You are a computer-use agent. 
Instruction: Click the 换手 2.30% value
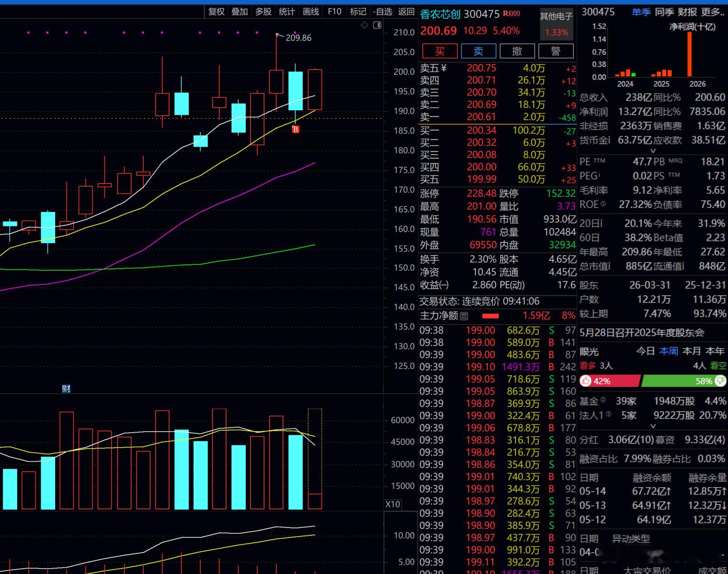pyautogui.click(x=483, y=259)
